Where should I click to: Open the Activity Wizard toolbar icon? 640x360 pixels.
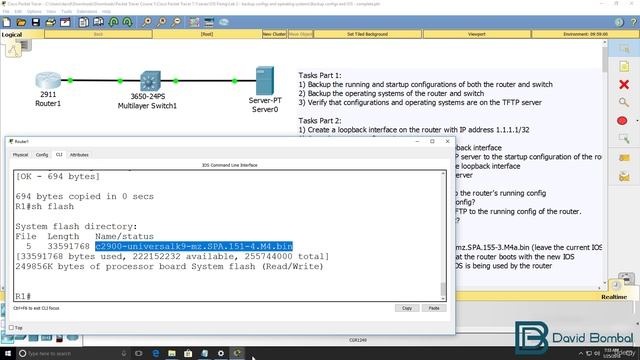[65, 22]
